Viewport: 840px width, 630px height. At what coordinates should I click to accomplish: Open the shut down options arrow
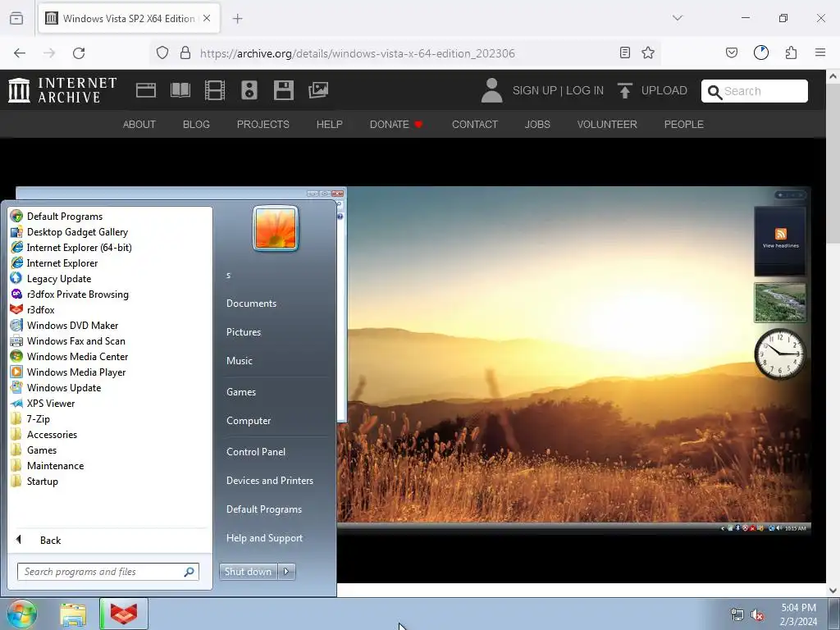pyautogui.click(x=286, y=572)
